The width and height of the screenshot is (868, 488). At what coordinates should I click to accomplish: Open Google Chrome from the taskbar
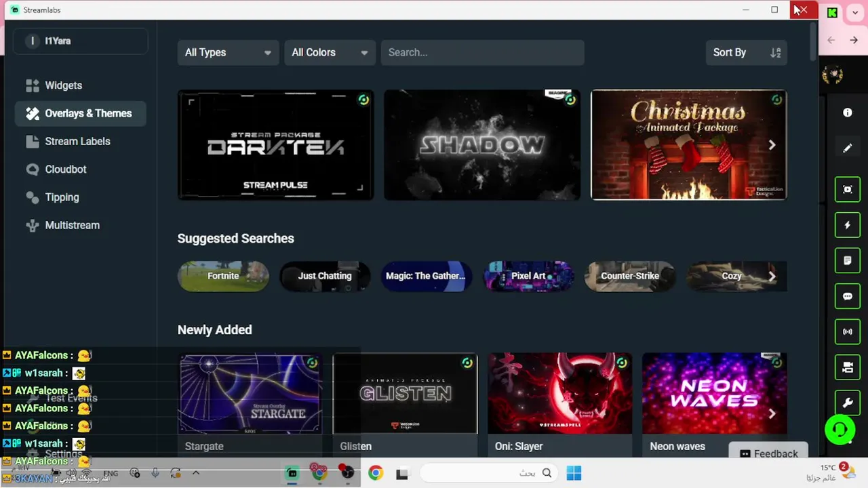(x=376, y=473)
